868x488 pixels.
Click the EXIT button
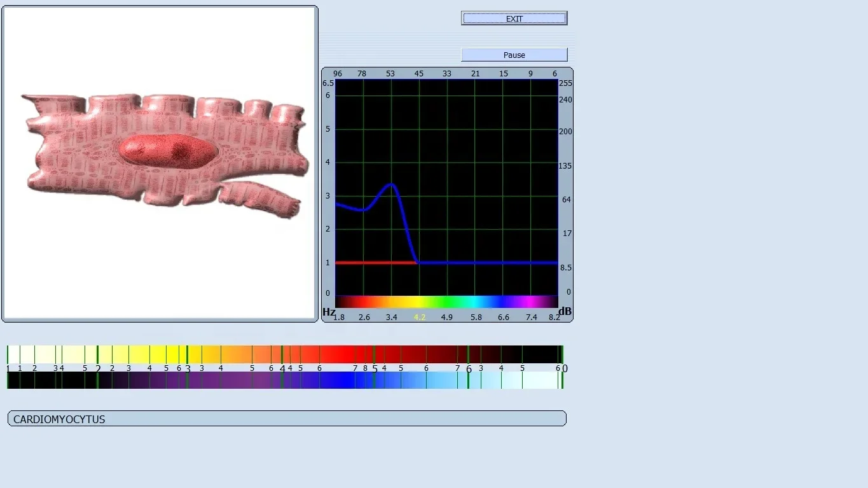[514, 18]
